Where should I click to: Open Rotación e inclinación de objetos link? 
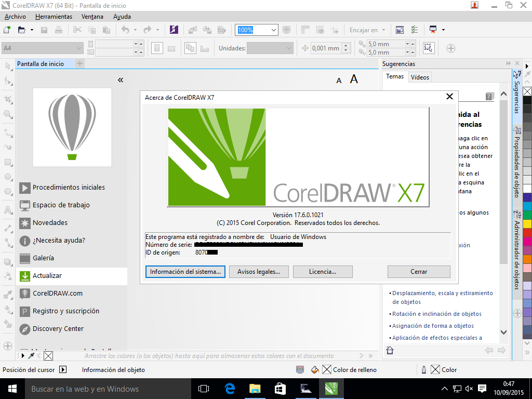click(436, 314)
